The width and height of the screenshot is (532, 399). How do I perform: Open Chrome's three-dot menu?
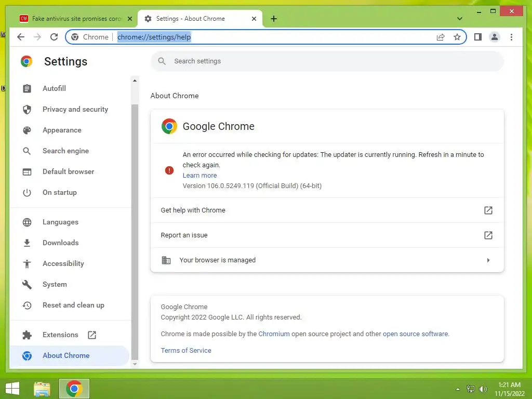[x=511, y=37]
